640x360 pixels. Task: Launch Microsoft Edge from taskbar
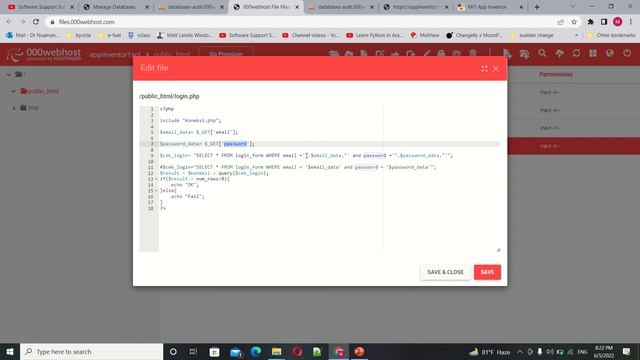coord(256,351)
